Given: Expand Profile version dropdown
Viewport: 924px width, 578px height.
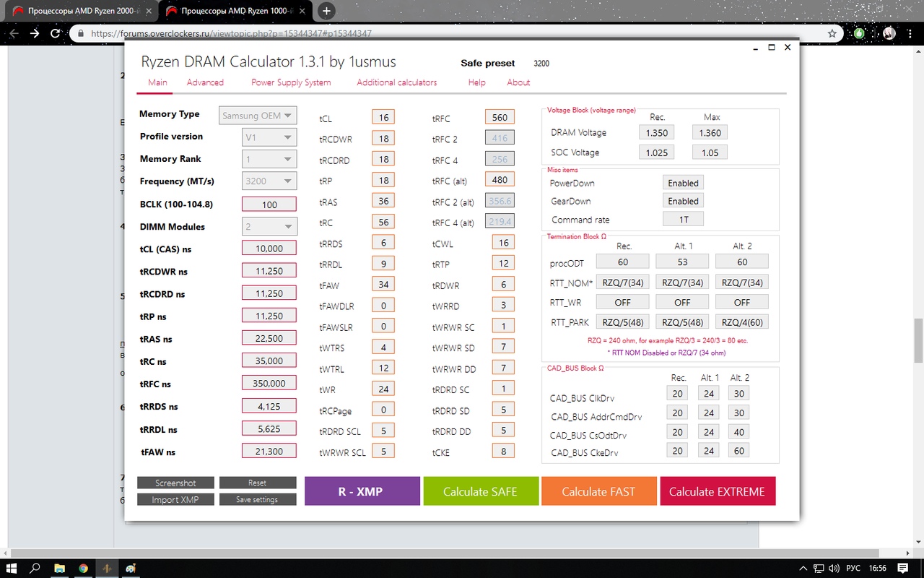Looking at the screenshot, I should click(269, 137).
